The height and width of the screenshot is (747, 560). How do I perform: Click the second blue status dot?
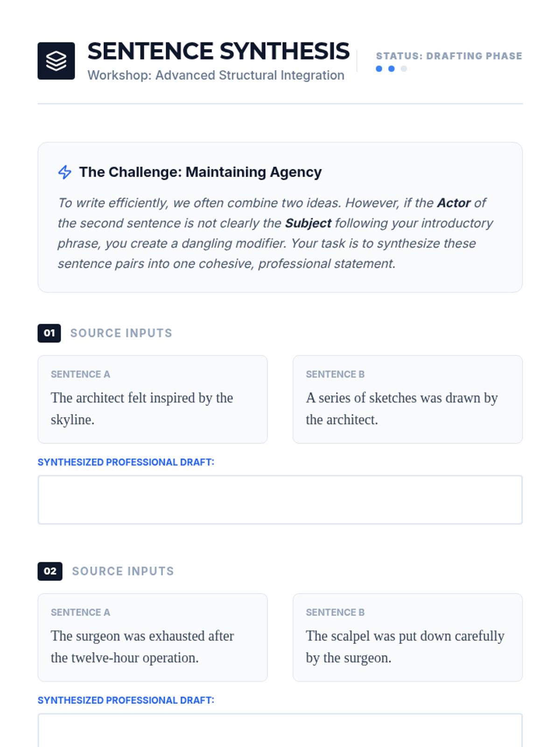tap(392, 69)
